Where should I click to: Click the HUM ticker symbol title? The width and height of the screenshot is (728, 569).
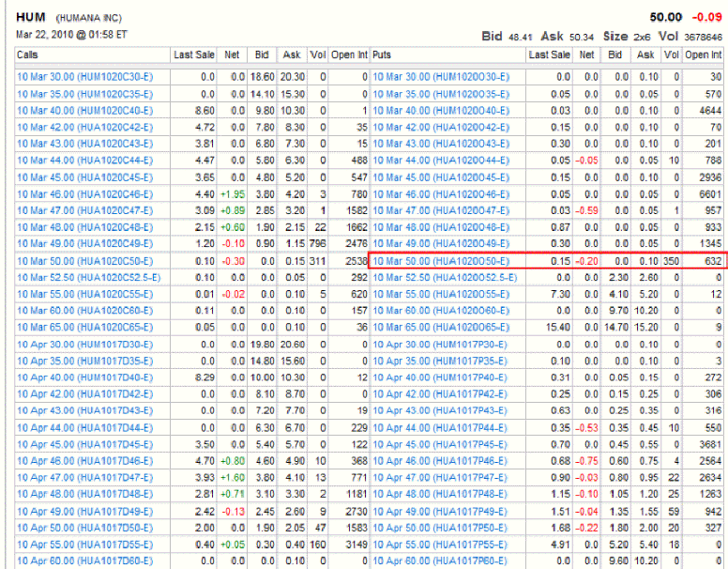31,18
